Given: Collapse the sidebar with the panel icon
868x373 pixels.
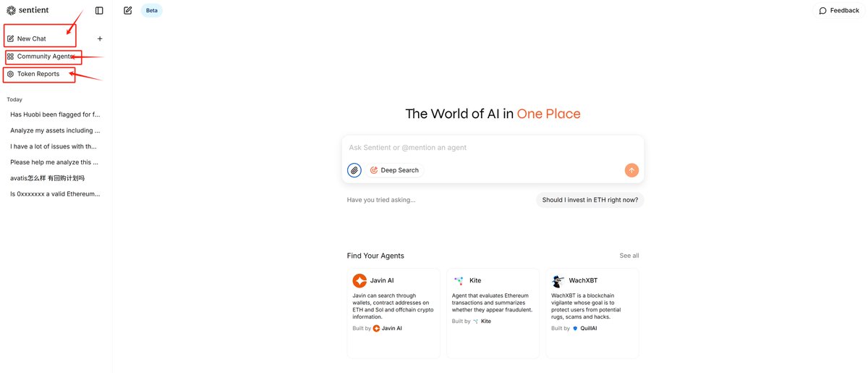Looking at the screenshot, I should click(99, 10).
